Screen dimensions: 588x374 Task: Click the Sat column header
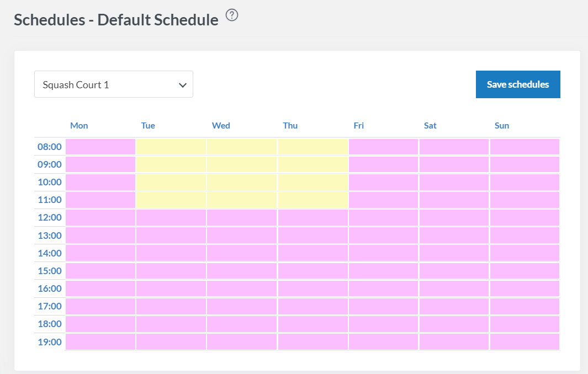coord(430,126)
